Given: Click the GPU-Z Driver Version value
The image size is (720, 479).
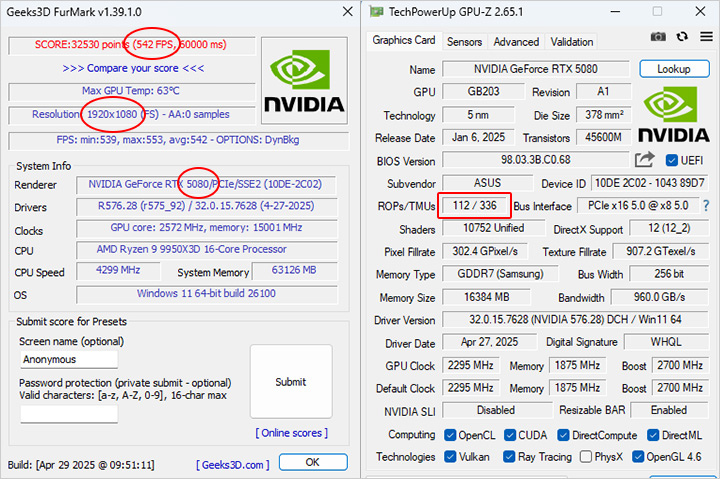Looking at the screenshot, I should tap(575, 320).
